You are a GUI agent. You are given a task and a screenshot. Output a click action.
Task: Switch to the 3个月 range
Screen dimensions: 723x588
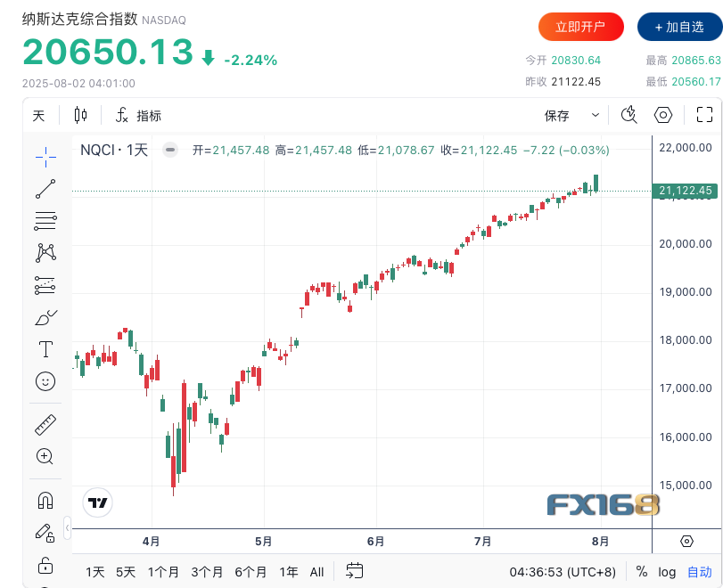pyautogui.click(x=207, y=572)
